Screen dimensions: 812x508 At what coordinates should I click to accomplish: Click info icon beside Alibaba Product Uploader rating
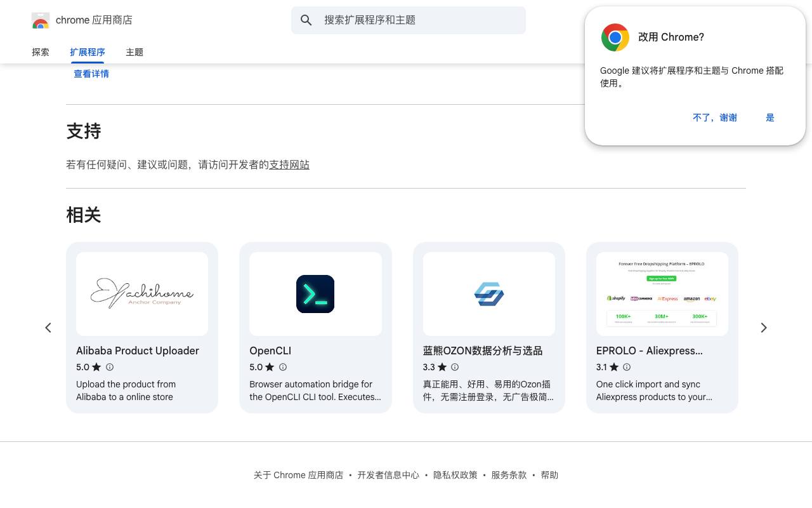(x=110, y=367)
